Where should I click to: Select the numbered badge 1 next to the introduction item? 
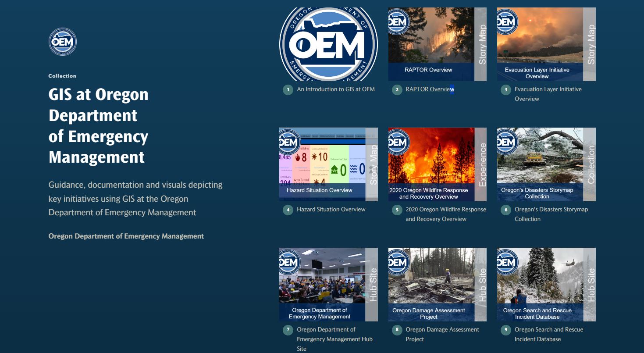click(x=288, y=89)
